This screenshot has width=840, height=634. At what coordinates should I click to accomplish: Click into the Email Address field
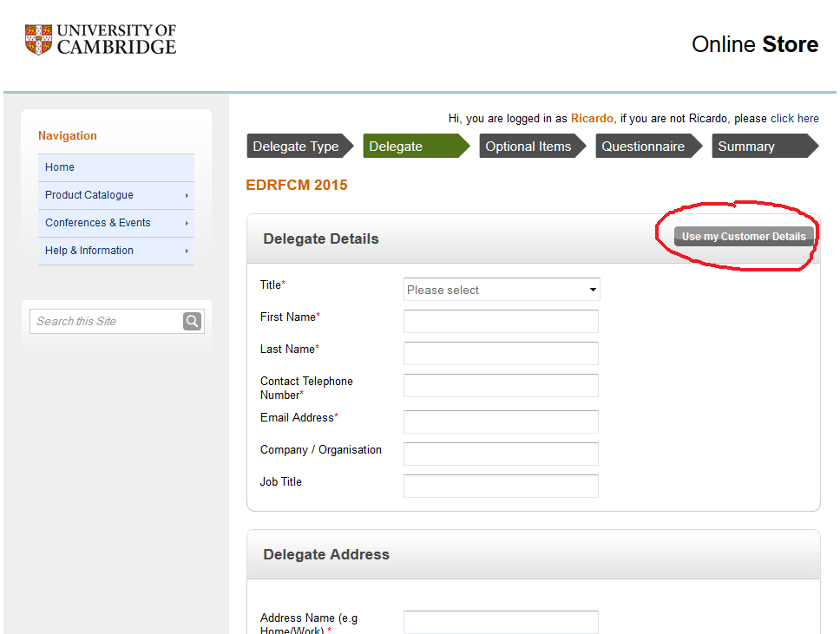[x=501, y=422]
